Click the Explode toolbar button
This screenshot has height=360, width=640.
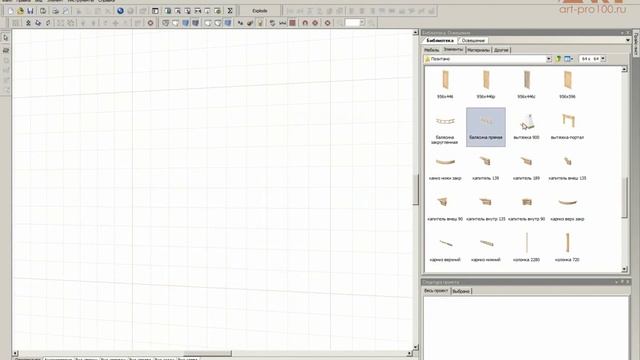(x=260, y=11)
